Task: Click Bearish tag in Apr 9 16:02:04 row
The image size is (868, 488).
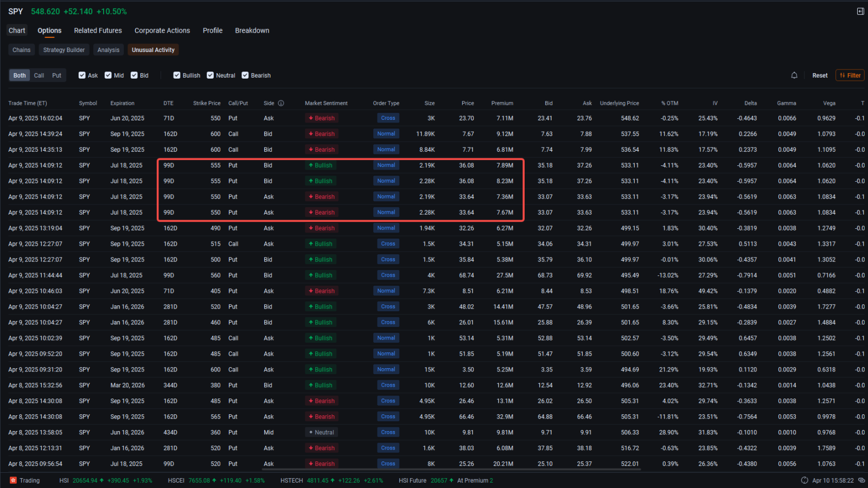Action: 322,118
